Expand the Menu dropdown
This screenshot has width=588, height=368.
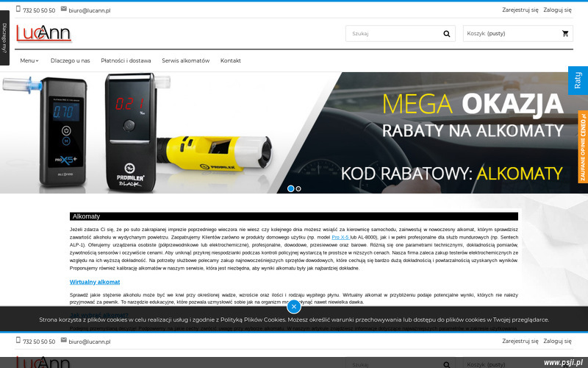tap(29, 60)
